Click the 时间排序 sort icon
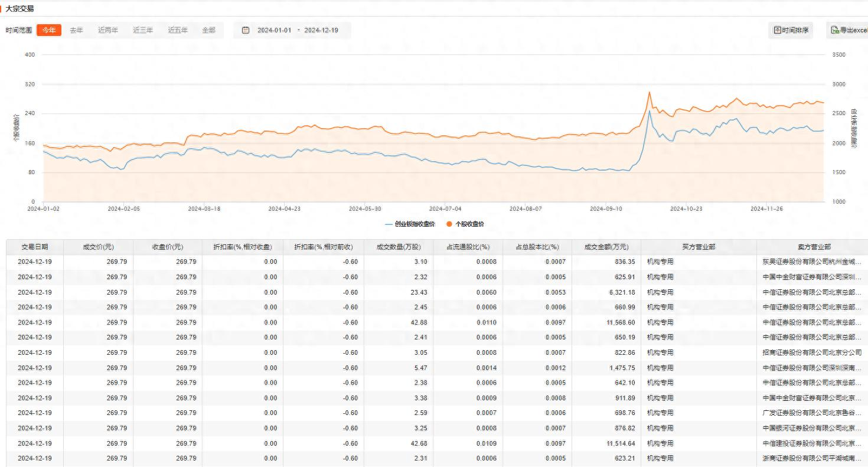Viewport: 868px width, 467px height. point(778,30)
